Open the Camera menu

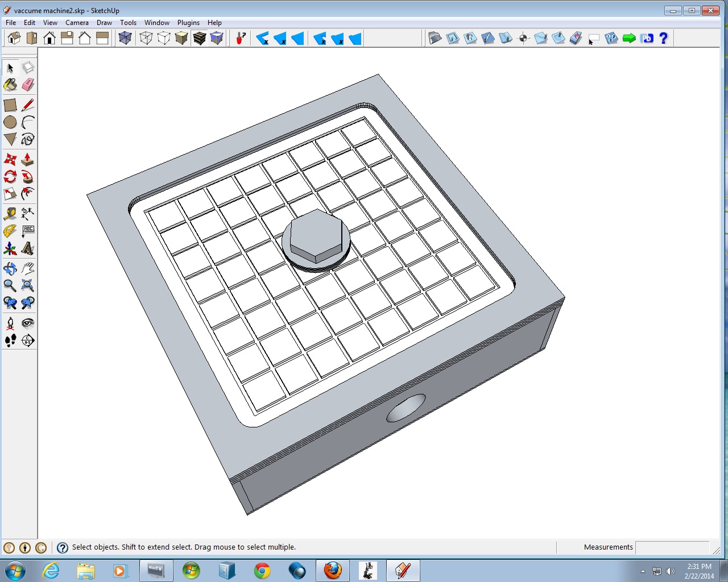pos(77,23)
